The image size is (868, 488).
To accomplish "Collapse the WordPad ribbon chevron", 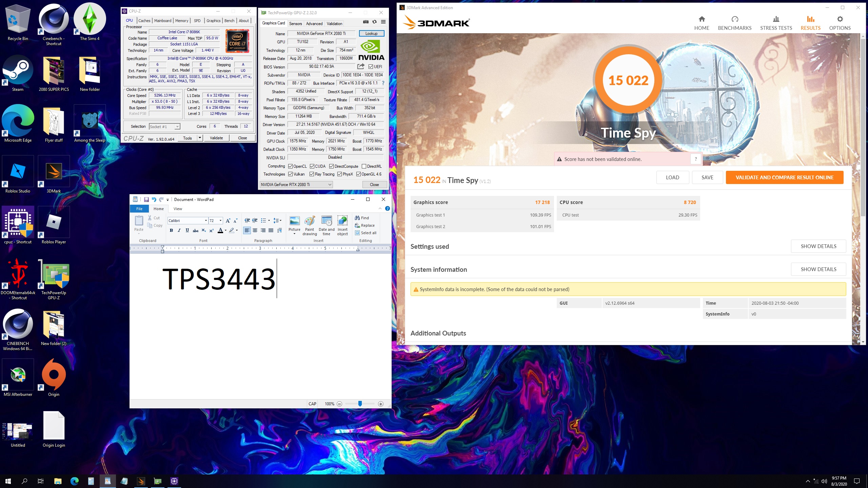I will point(380,209).
